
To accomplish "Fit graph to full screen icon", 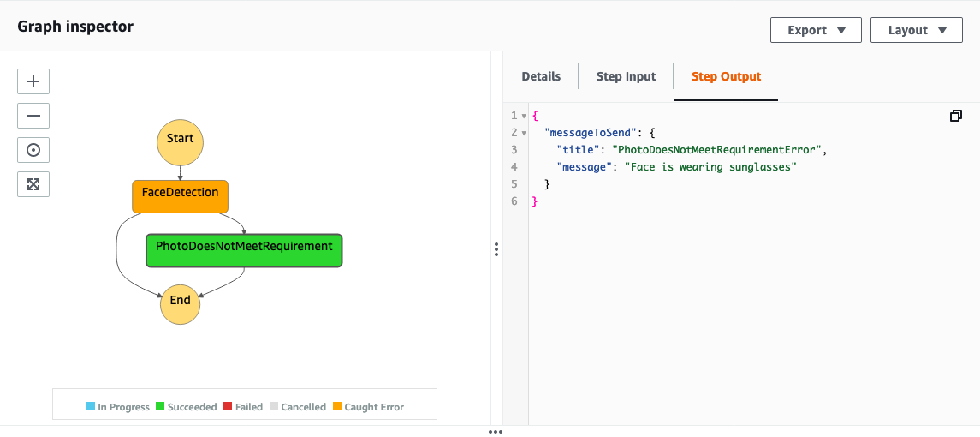I will 33,184.
